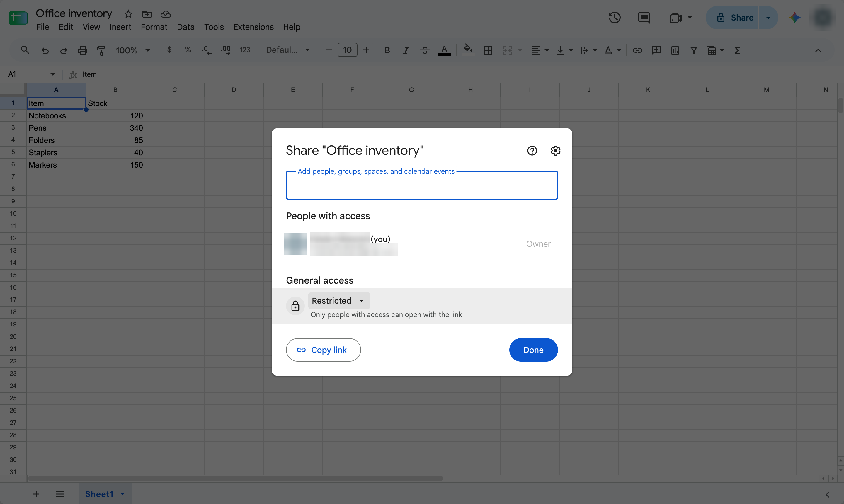Click the search menus magnifier icon

tap(25, 50)
